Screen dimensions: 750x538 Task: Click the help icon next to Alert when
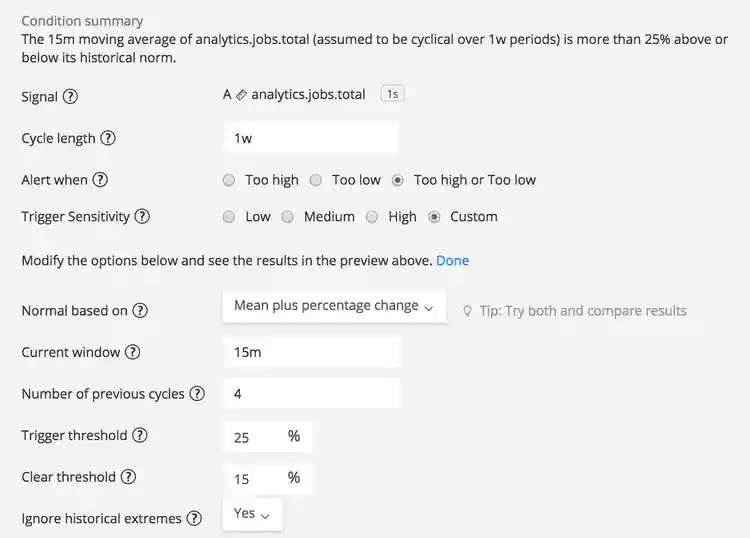100,180
